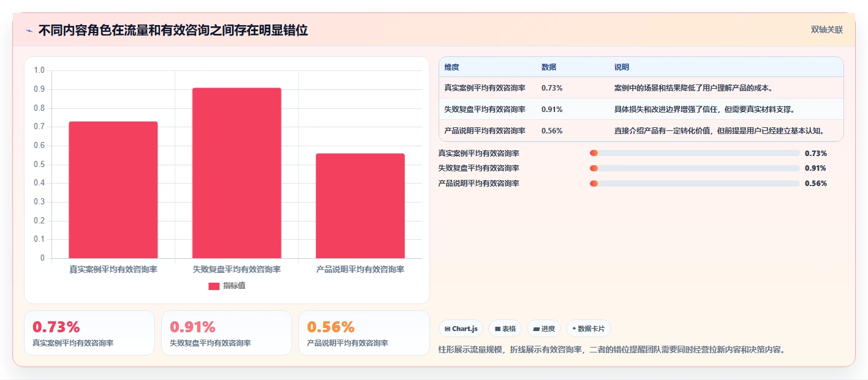Click the 0.5 y-axis tick label
The height and width of the screenshot is (380, 868).
pyautogui.click(x=39, y=164)
